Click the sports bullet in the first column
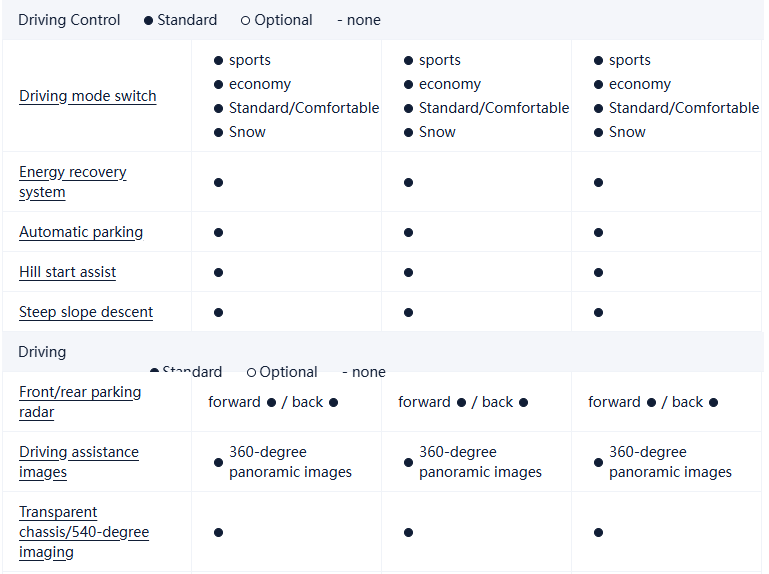This screenshot has height=574, width=769. point(218,60)
